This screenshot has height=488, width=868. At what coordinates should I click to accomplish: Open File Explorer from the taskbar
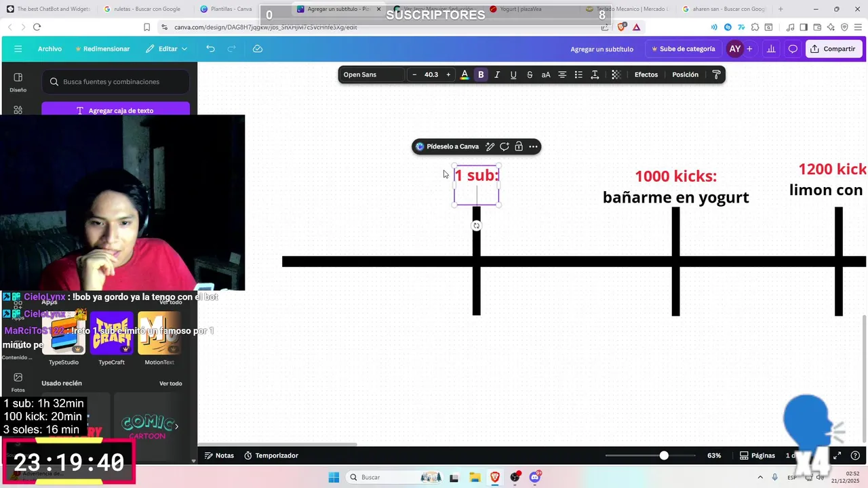click(x=475, y=477)
